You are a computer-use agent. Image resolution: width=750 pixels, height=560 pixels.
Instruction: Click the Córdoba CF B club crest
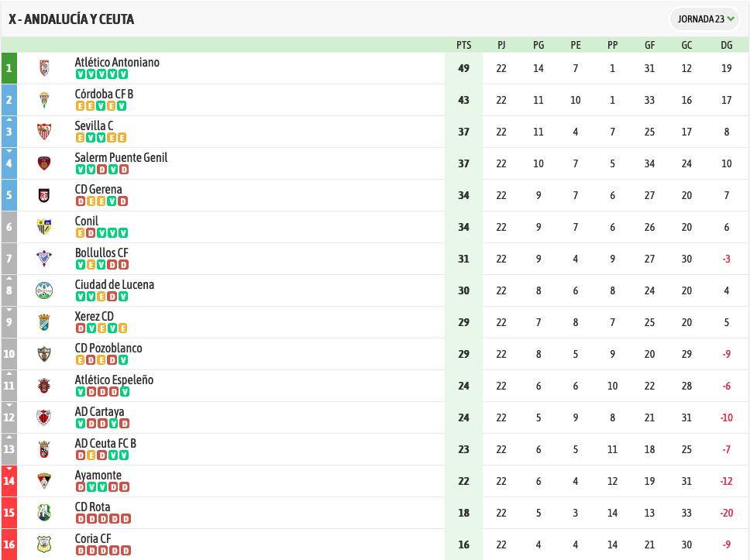[44, 100]
